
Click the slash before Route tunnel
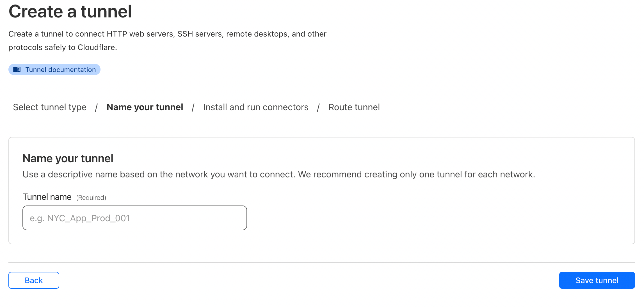[x=318, y=107]
